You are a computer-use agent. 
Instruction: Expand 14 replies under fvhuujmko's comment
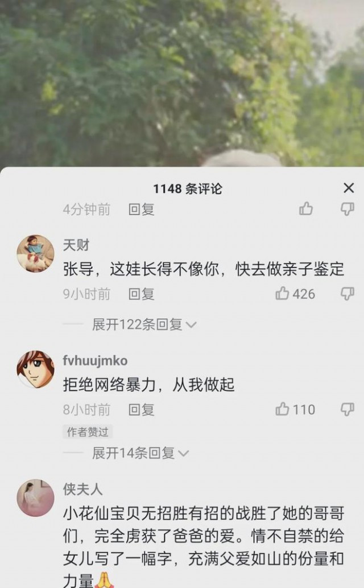(x=140, y=453)
